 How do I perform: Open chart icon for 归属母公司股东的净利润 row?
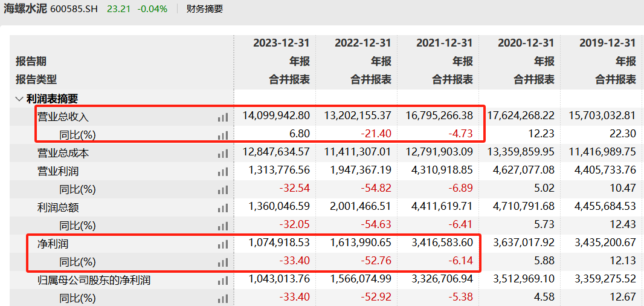(x=222, y=281)
